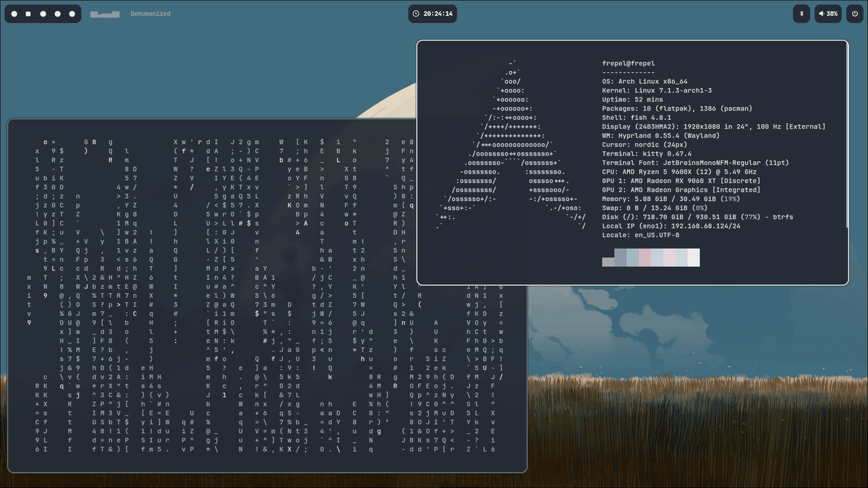Click the 20:24:14 clock widget
The image size is (868, 488).
[x=432, y=14]
